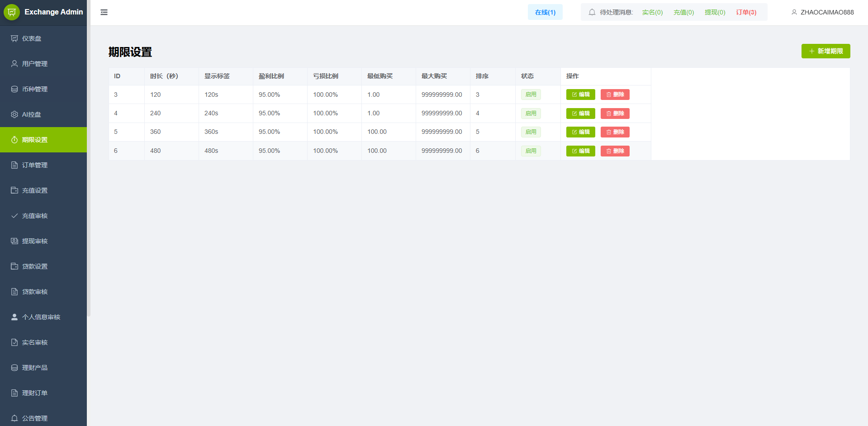Delete the 240s duration row
Viewport: 868px width, 426px height.
(615, 114)
